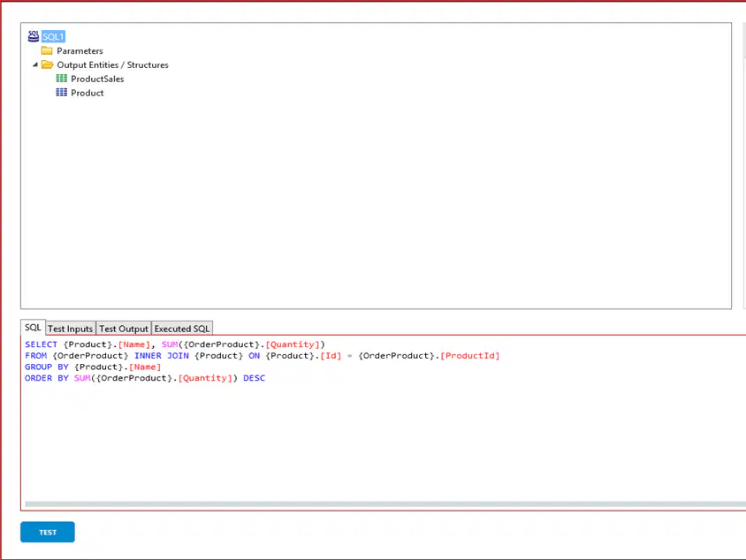Viewport: 746px width, 560px height.
Task: Click the Product entity icon
Action: pos(61,92)
